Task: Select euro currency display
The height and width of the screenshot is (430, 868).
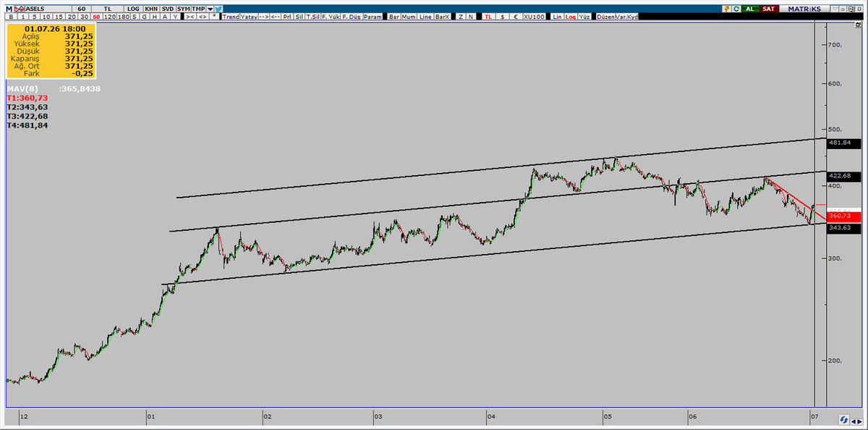Action: click(x=516, y=17)
